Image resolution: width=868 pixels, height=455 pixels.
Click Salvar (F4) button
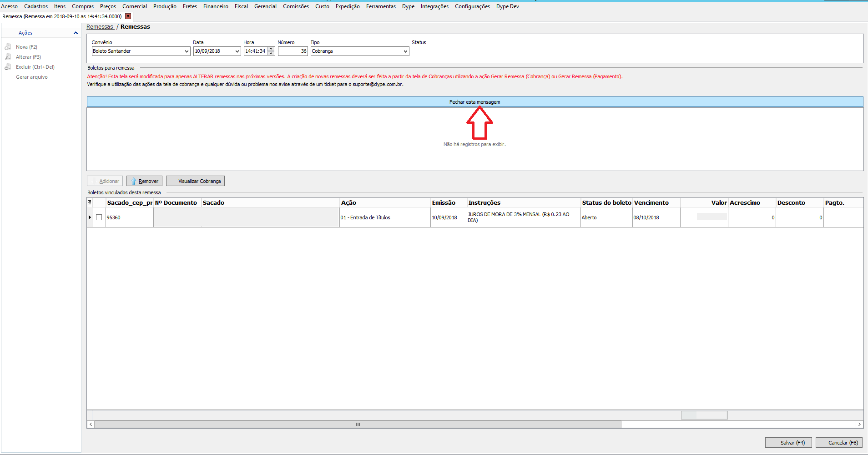(788, 443)
